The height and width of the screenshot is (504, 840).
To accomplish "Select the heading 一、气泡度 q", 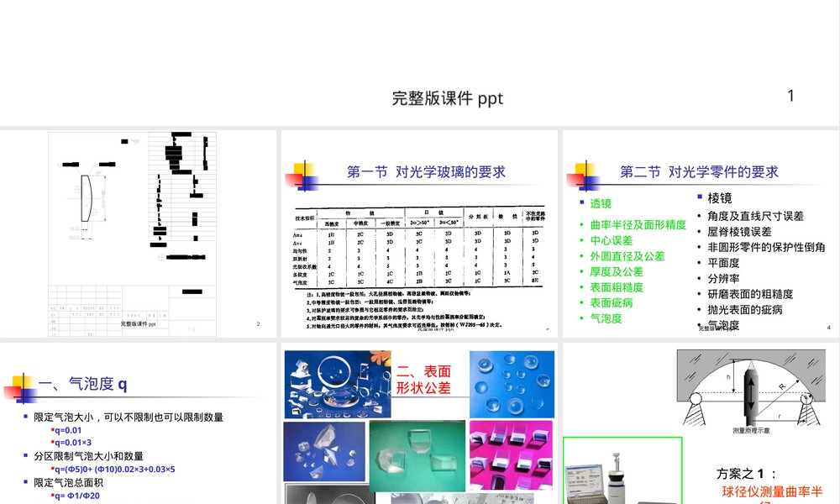I will [82, 384].
